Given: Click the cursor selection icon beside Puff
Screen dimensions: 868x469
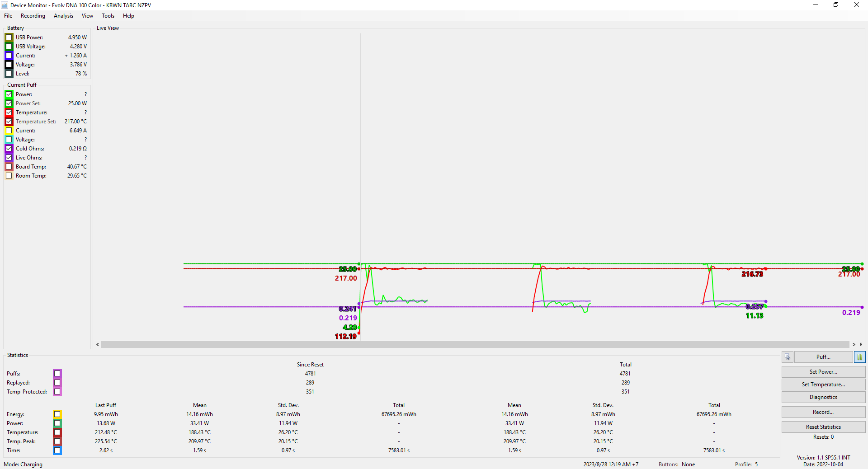Looking at the screenshot, I should pos(788,357).
